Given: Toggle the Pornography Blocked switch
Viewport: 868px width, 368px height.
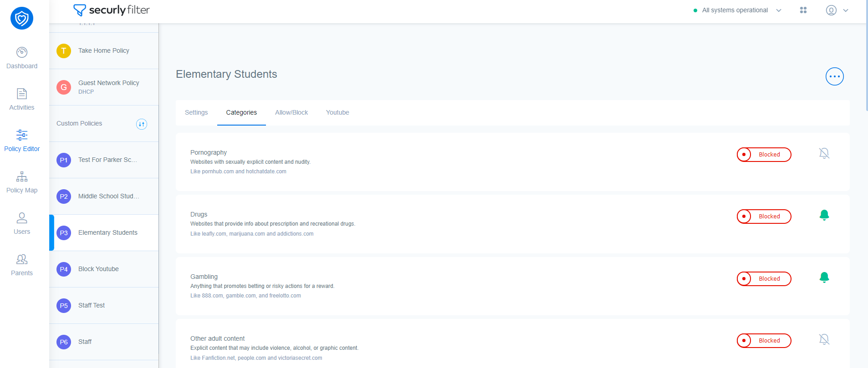Looking at the screenshot, I should [x=764, y=155].
